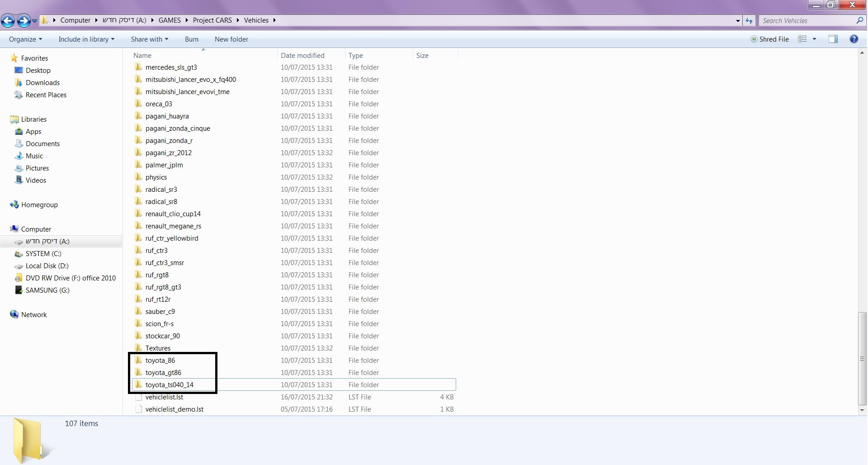Screen dimensions: 868x465
Task: Refresh the Vehicles folder view
Action: point(749,20)
